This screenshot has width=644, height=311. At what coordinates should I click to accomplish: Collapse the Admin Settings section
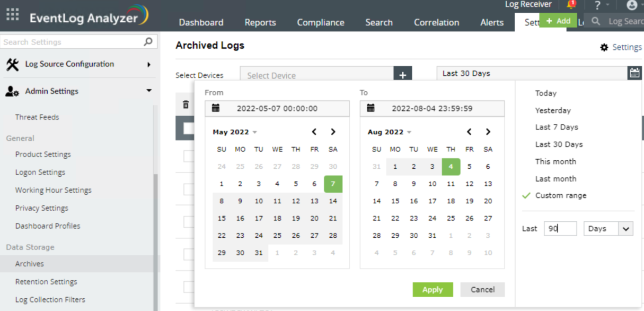click(149, 91)
